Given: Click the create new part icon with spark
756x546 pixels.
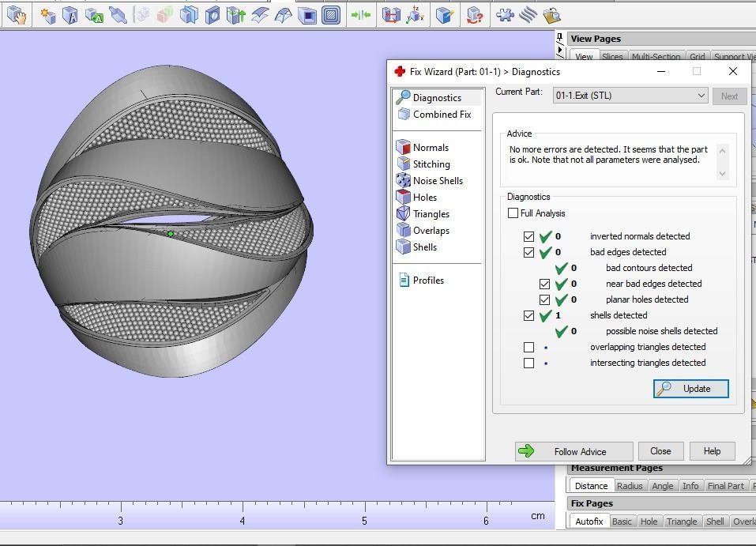Looking at the screenshot, I should click(x=47, y=16).
